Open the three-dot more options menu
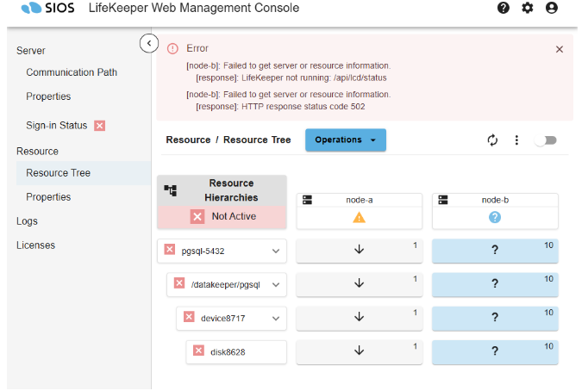The image size is (588, 391). coord(516,140)
